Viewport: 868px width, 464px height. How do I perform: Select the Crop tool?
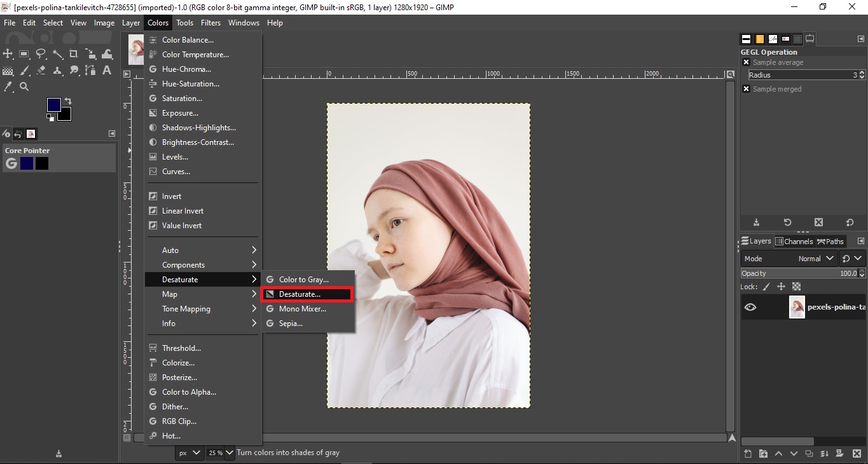click(73, 54)
